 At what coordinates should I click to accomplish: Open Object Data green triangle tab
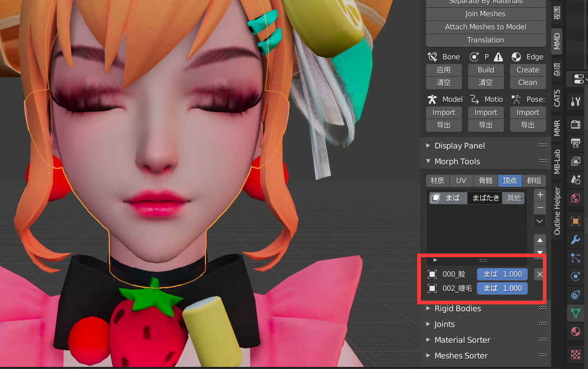click(575, 313)
